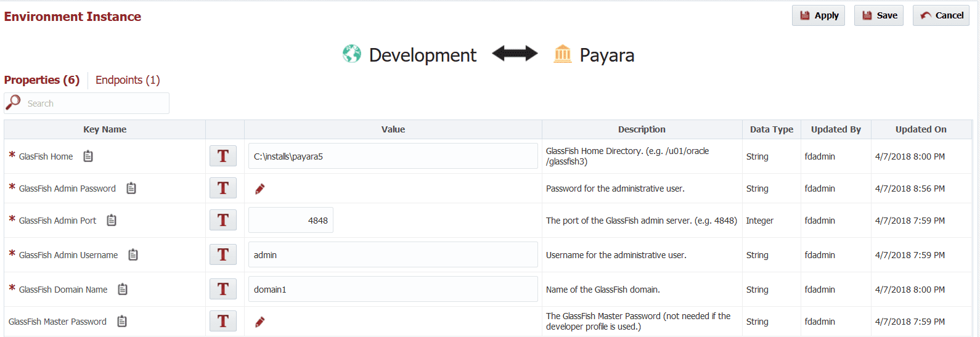Click the Updated By column header
The image size is (980, 337).
pyautogui.click(x=836, y=129)
